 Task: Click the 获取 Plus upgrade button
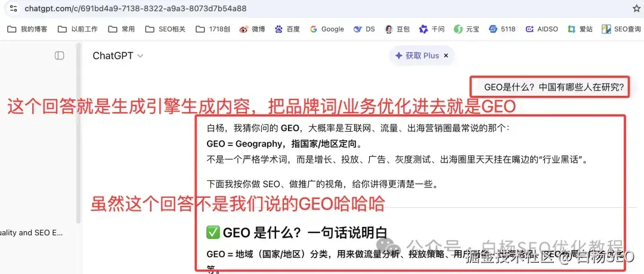point(417,56)
